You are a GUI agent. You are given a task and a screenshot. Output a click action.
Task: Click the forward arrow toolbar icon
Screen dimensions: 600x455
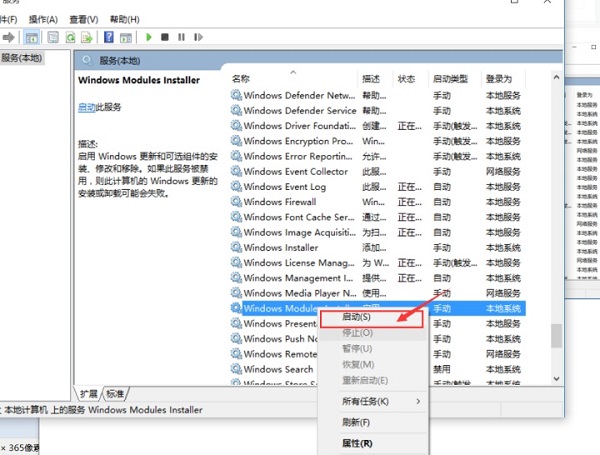tap(8, 38)
